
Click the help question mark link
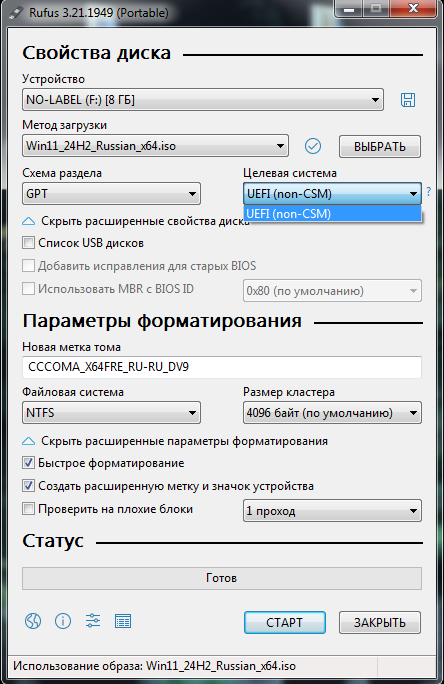[429, 192]
